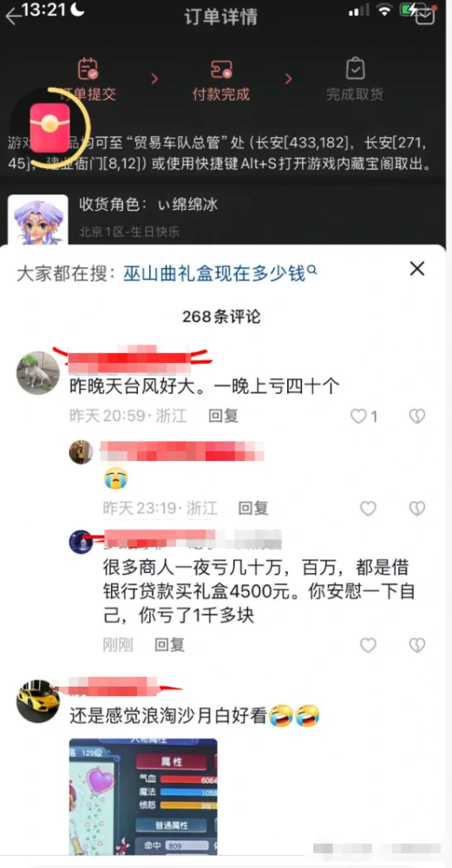
Task: Reply to the comment posted 刚刚
Action: [x=169, y=644]
